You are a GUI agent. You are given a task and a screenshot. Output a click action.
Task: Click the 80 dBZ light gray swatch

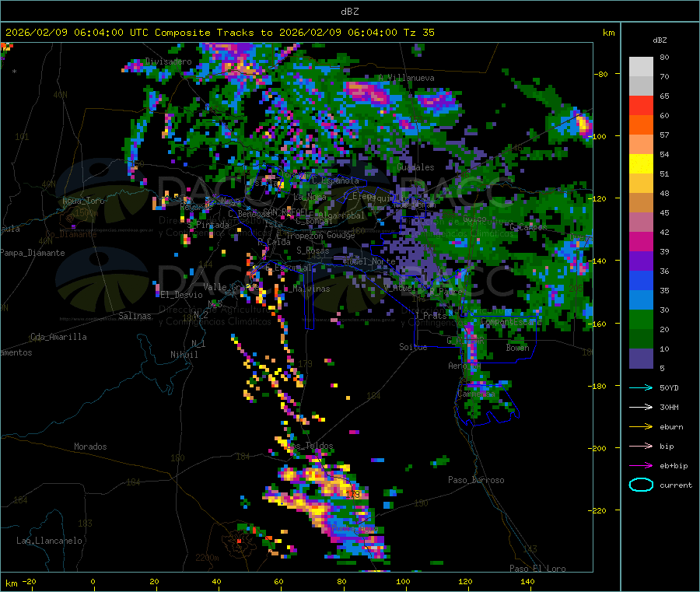tap(641, 67)
